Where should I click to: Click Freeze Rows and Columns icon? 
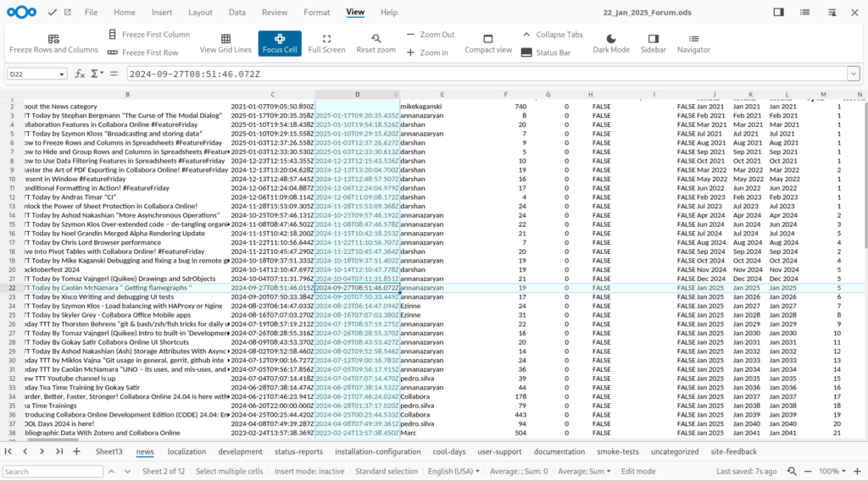coord(53,39)
